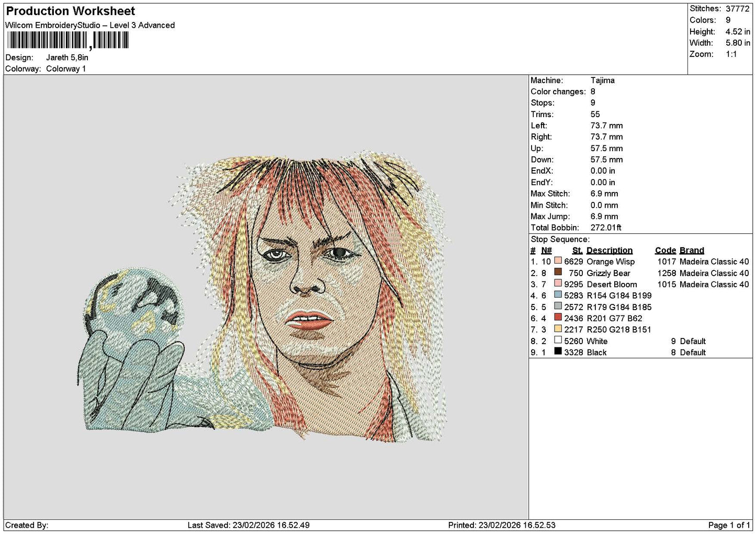This screenshot has width=756, height=534.
Task: Click the 'Stop Sequence:' heading
Action: tap(560, 239)
